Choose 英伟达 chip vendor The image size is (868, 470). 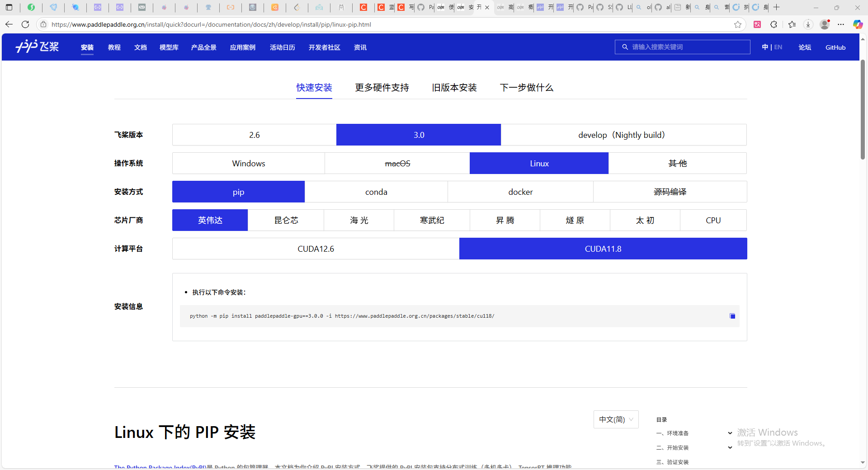click(210, 220)
